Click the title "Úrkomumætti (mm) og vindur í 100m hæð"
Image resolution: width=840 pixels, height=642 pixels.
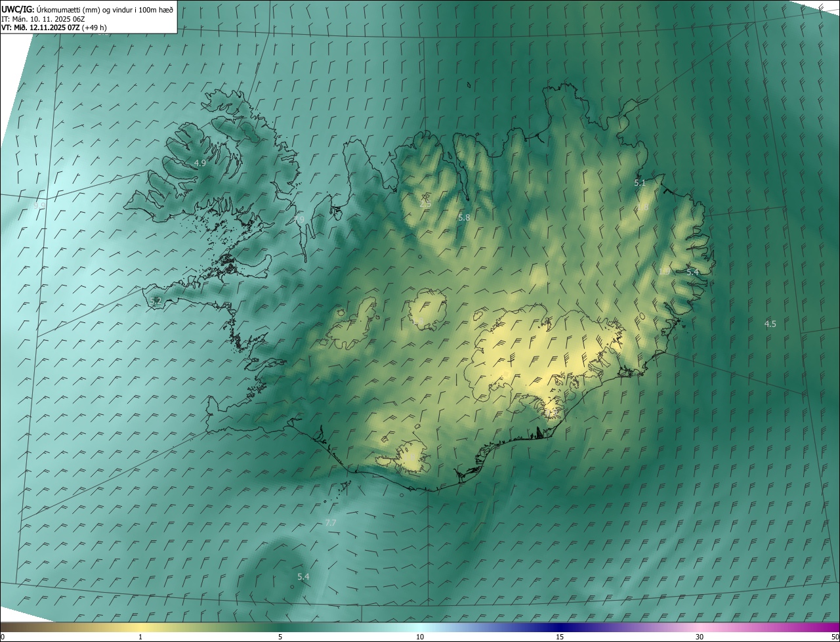click(104, 9)
